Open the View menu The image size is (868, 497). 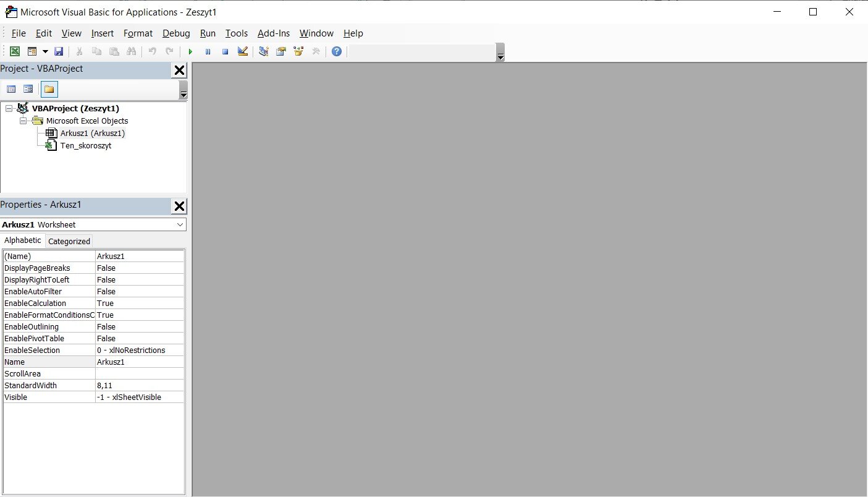(72, 33)
